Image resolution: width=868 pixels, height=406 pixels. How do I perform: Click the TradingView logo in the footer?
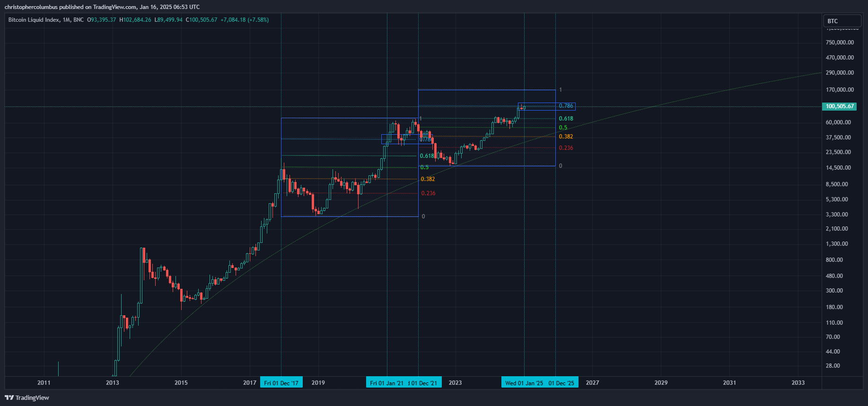27,397
